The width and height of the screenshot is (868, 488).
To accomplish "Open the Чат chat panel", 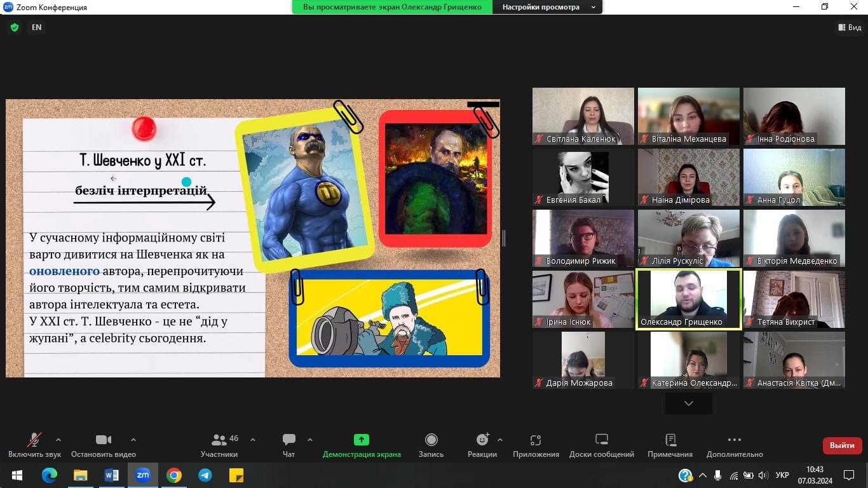I will 289,445.
